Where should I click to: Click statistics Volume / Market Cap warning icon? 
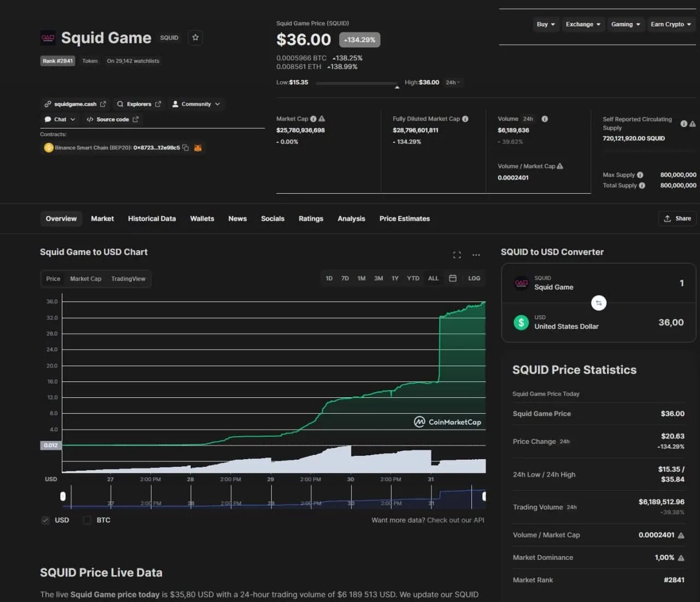coord(681,535)
